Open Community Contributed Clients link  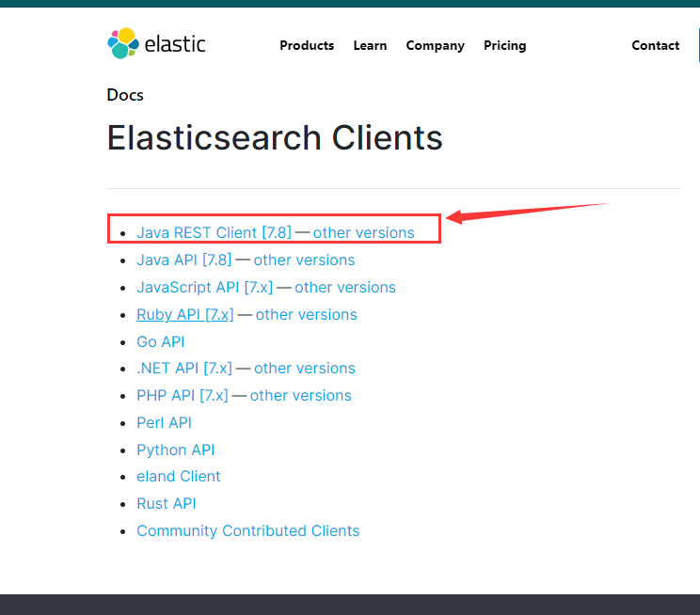(247, 530)
